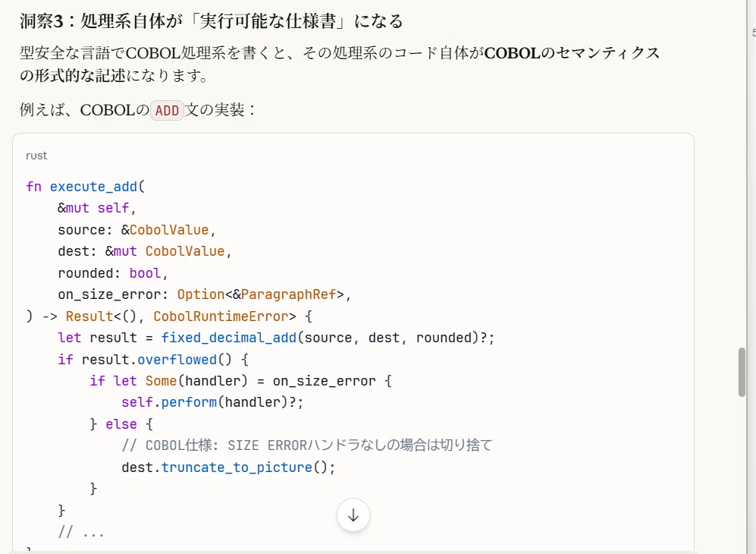The width and height of the screenshot is (756, 554).
Task: Click 'dest: &mut CobolValue,' parameter line
Action: pos(145,251)
